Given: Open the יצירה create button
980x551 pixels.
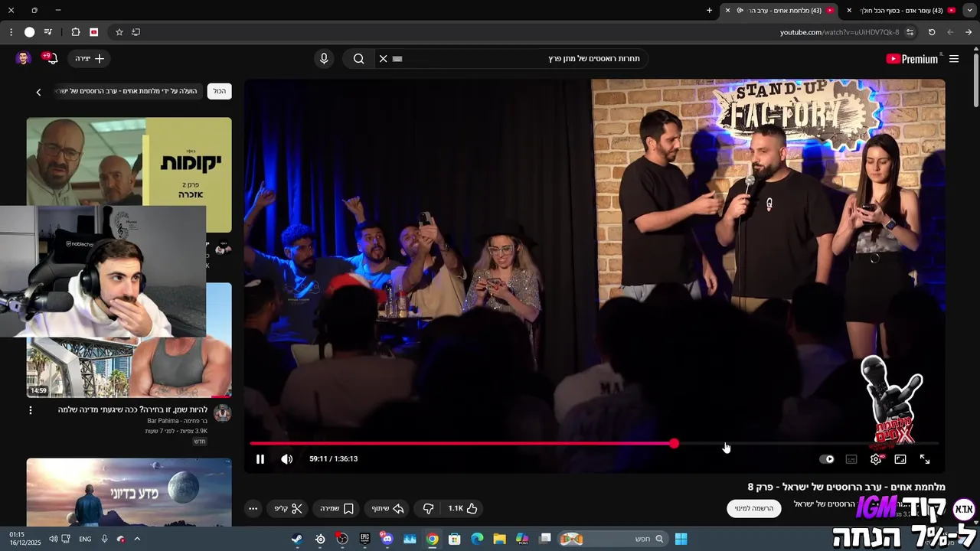Looking at the screenshot, I should pos(90,59).
